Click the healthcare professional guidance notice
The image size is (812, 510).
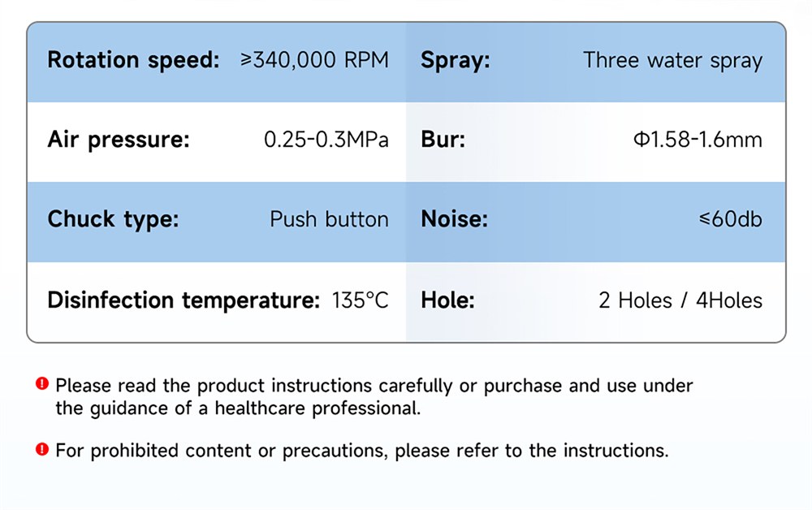[x=374, y=396]
